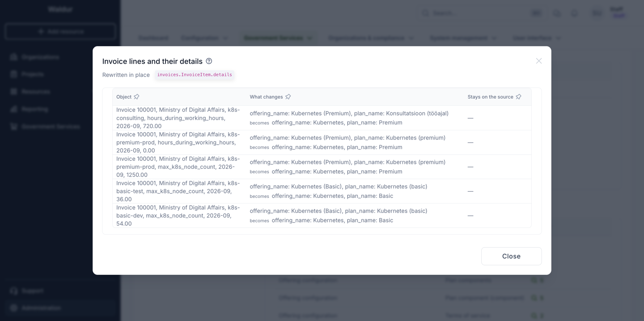Open Projects in the sidebar
The image size is (644, 321).
click(x=33, y=74)
